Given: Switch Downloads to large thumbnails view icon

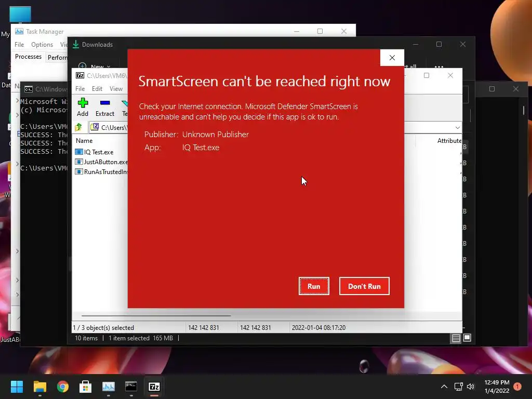Looking at the screenshot, I should [x=467, y=338].
